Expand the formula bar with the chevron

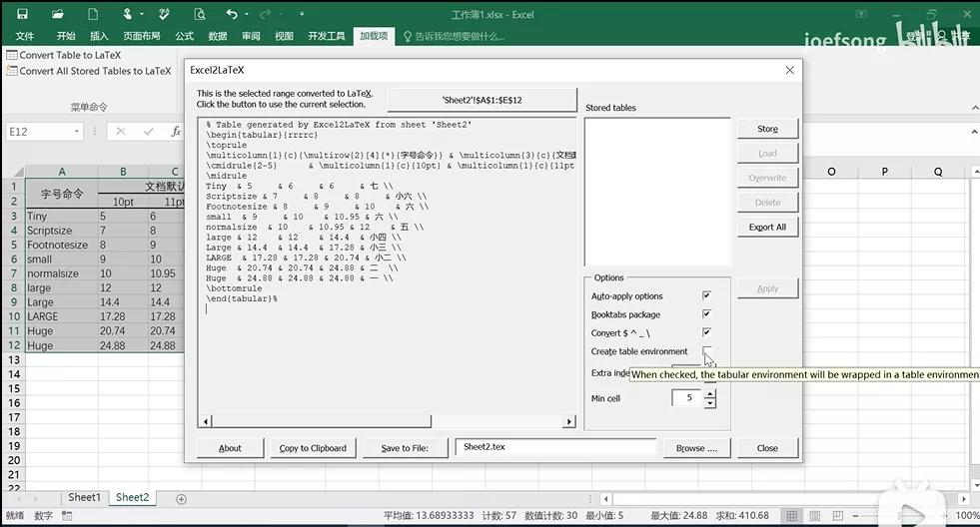point(974,131)
